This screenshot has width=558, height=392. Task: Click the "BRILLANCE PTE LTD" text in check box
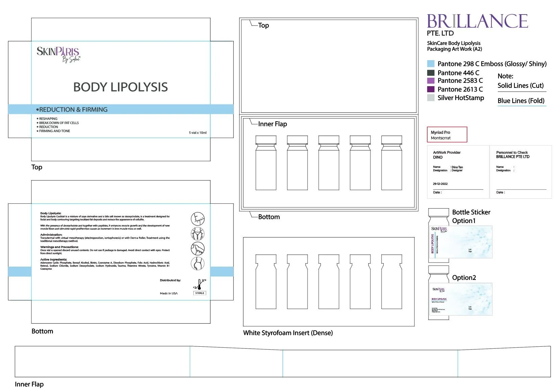coord(513,157)
